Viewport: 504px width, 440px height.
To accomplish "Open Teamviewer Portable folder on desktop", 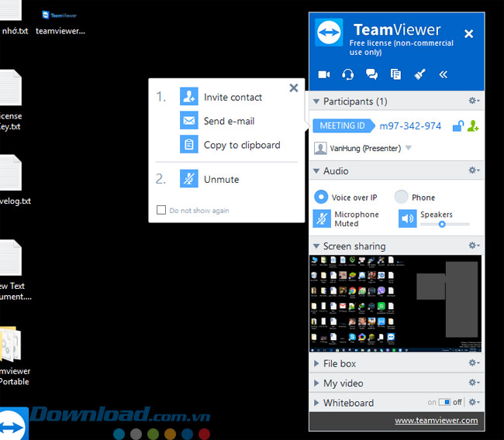I will (x=11, y=345).
